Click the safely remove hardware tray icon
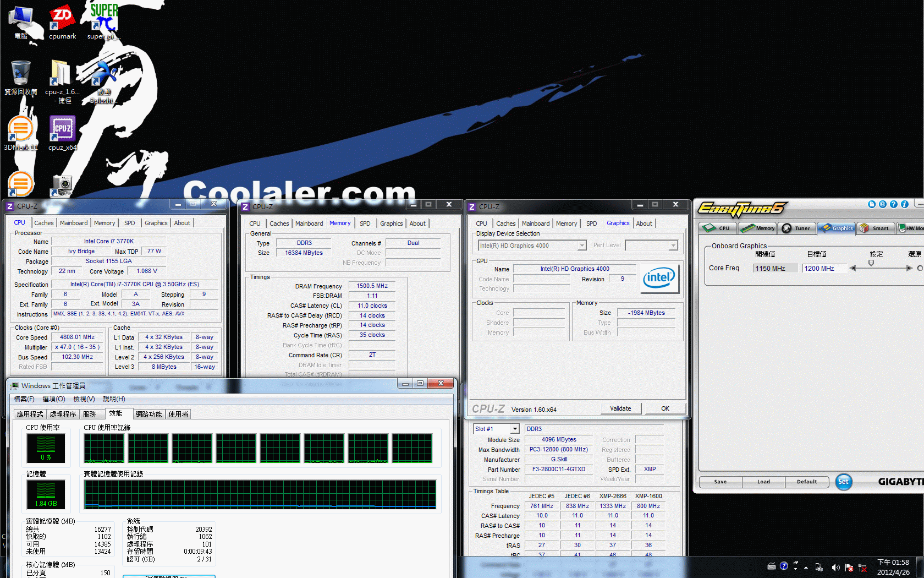This screenshot has width=924, height=578. click(x=820, y=568)
